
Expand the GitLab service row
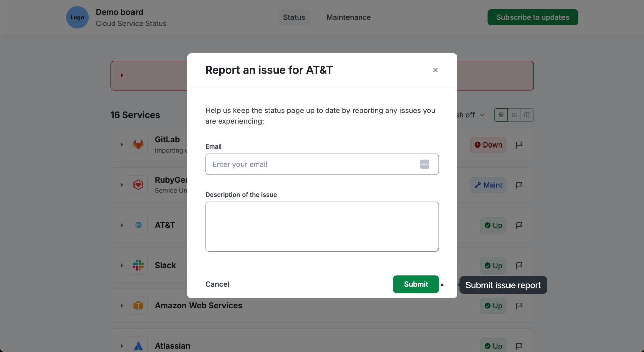[x=122, y=145]
